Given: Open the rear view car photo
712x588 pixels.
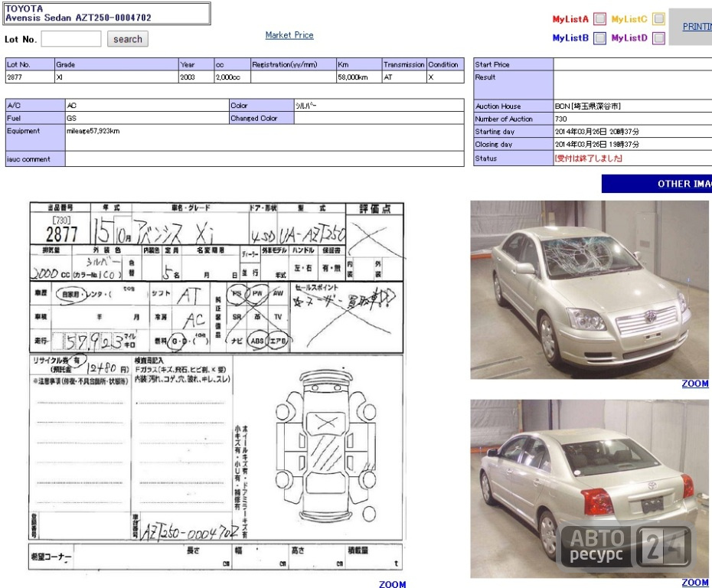Looking at the screenshot, I should coord(590,488).
